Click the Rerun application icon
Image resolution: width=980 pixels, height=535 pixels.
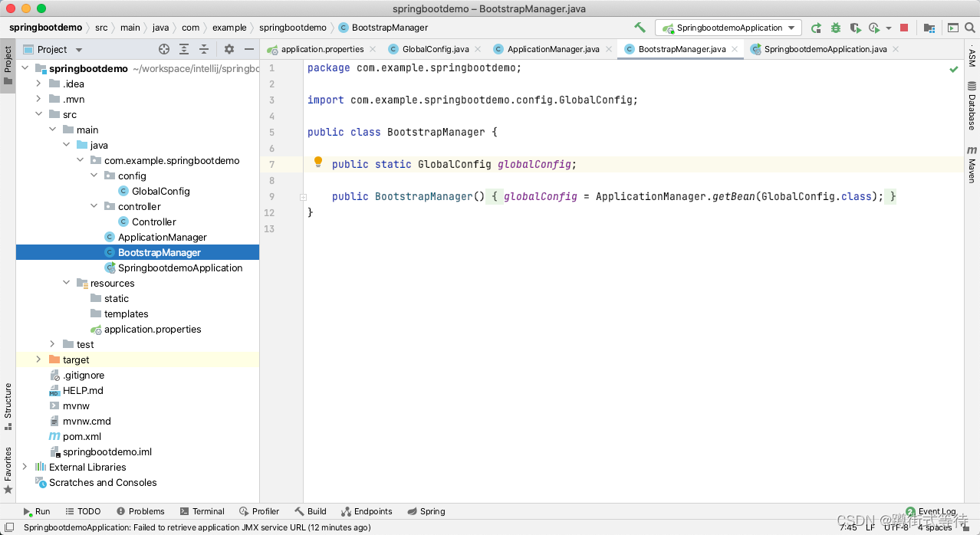coord(816,28)
